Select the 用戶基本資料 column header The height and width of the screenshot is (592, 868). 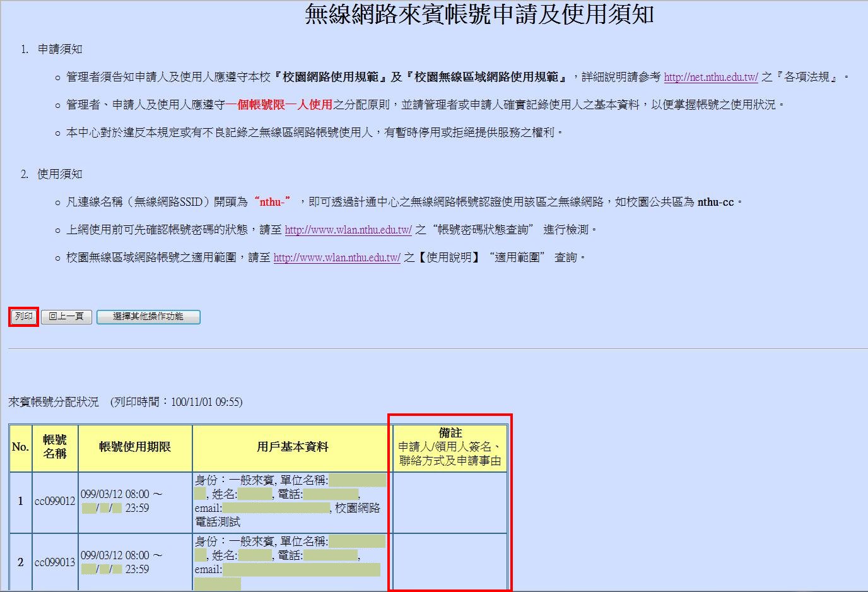pyautogui.click(x=292, y=447)
